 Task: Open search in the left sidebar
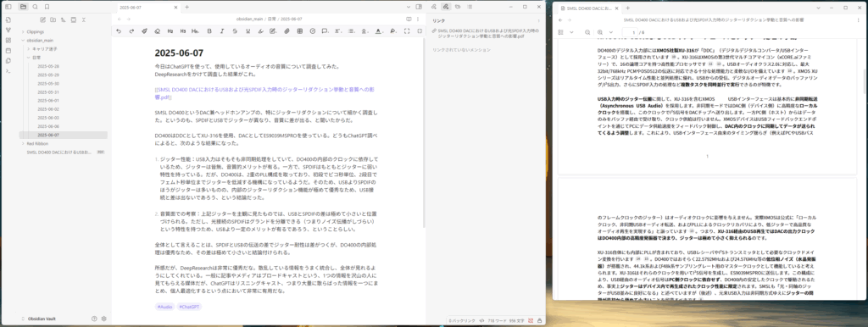tap(35, 7)
